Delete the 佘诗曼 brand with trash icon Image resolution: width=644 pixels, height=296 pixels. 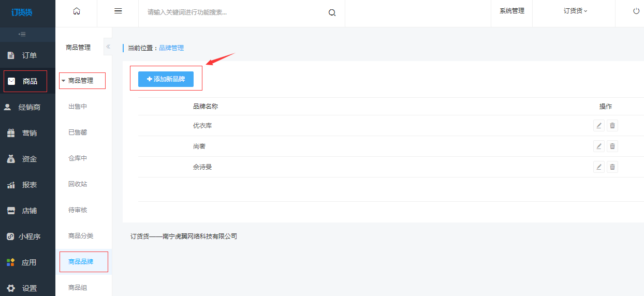612,167
